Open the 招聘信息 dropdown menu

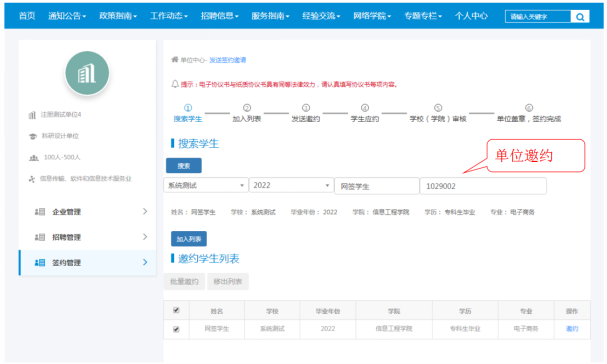tap(219, 16)
